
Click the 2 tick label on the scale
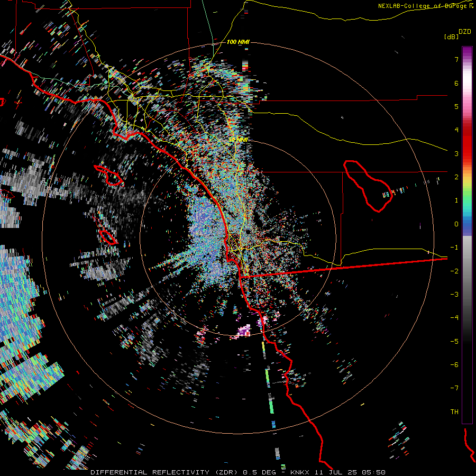456,177
